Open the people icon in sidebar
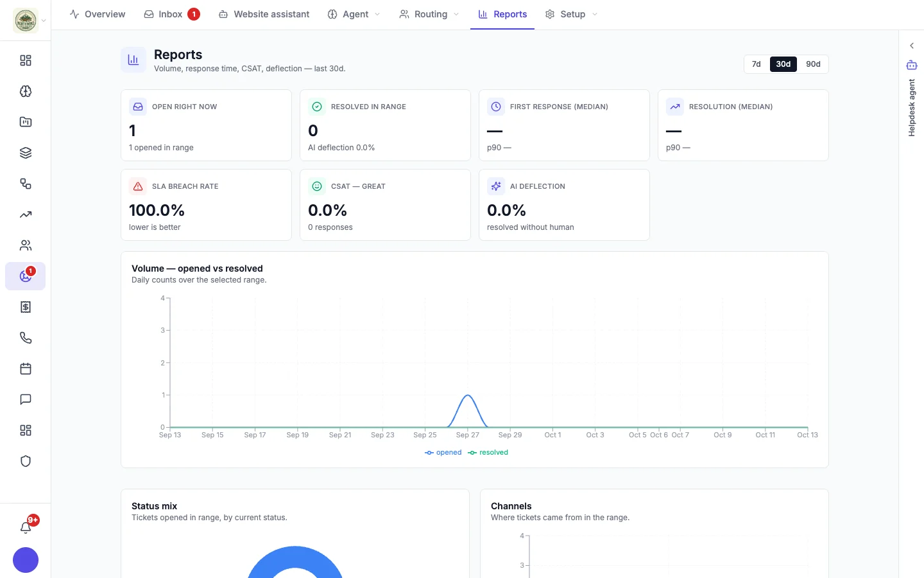This screenshot has height=578, width=924. click(26, 245)
